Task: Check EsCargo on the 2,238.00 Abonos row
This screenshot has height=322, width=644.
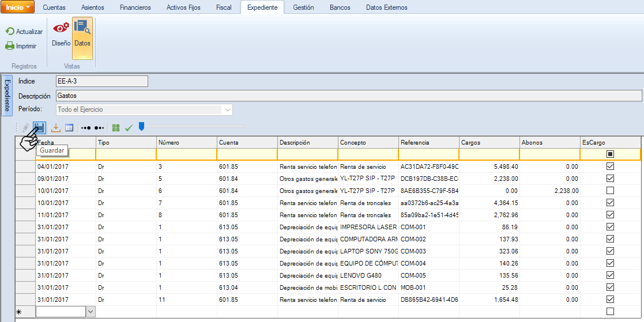Action: [x=610, y=190]
